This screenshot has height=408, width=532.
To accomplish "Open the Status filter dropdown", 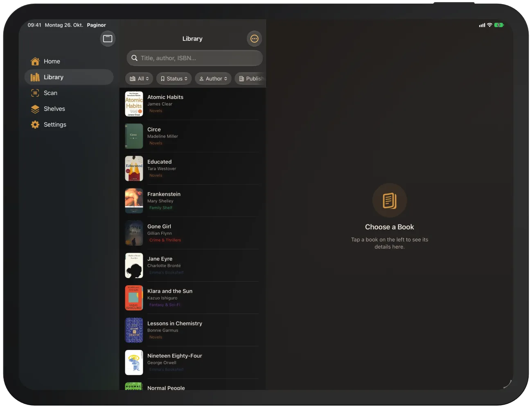I will (x=174, y=78).
